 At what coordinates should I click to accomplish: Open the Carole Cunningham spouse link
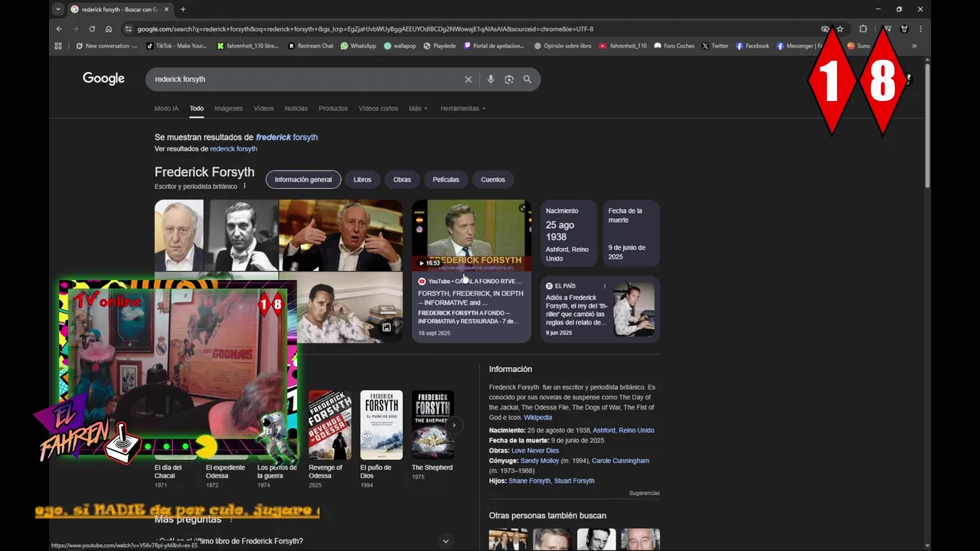(620, 461)
